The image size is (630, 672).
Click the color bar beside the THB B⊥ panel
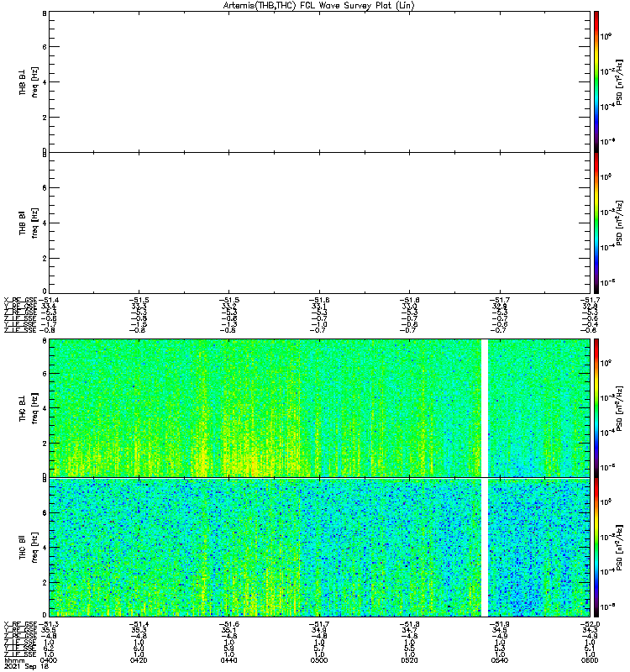click(x=596, y=81)
